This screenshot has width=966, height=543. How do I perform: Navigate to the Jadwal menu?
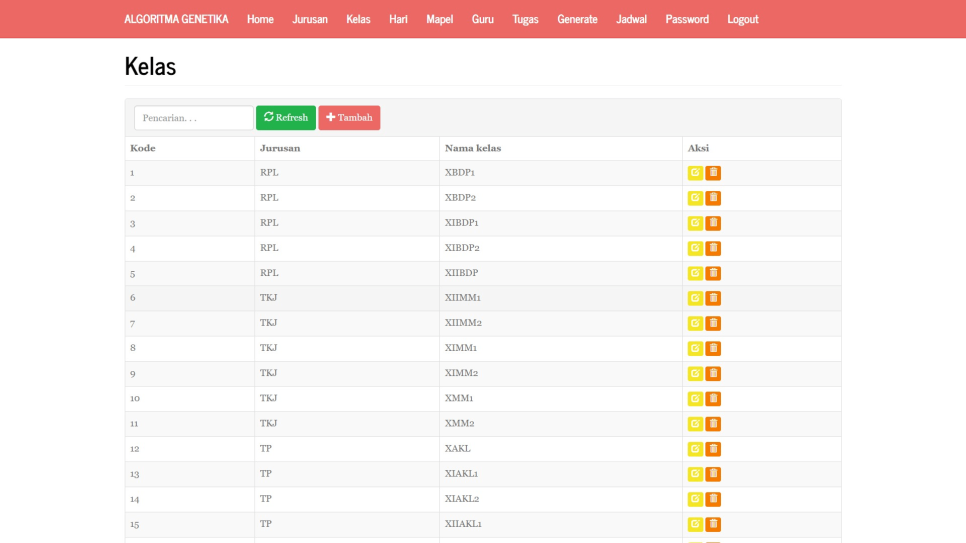point(631,19)
